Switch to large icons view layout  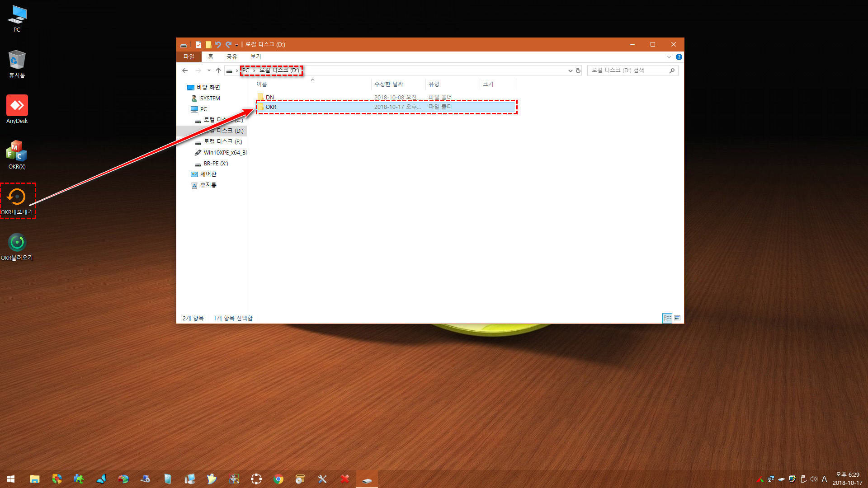[x=677, y=318]
